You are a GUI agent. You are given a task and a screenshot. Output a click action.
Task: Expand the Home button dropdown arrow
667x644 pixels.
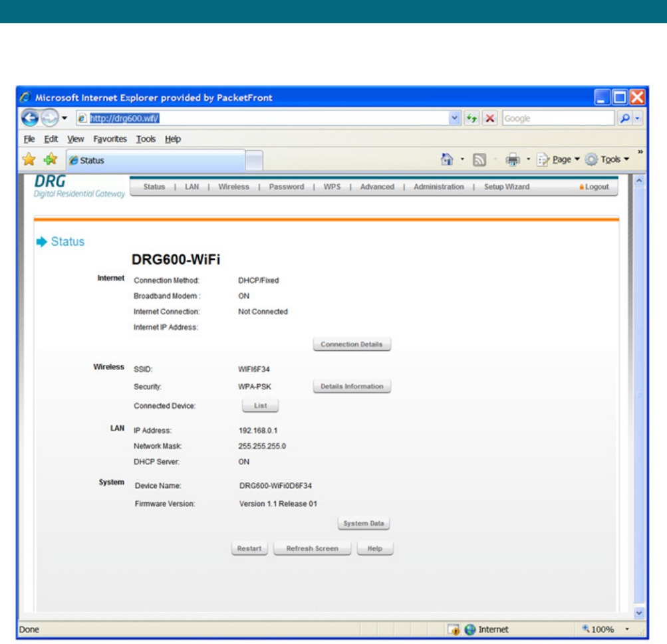pyautogui.click(x=462, y=160)
